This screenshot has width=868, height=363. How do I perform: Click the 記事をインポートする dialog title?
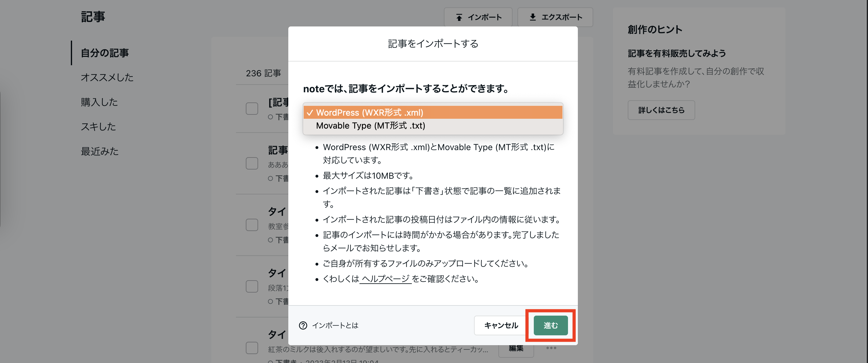[x=433, y=44]
